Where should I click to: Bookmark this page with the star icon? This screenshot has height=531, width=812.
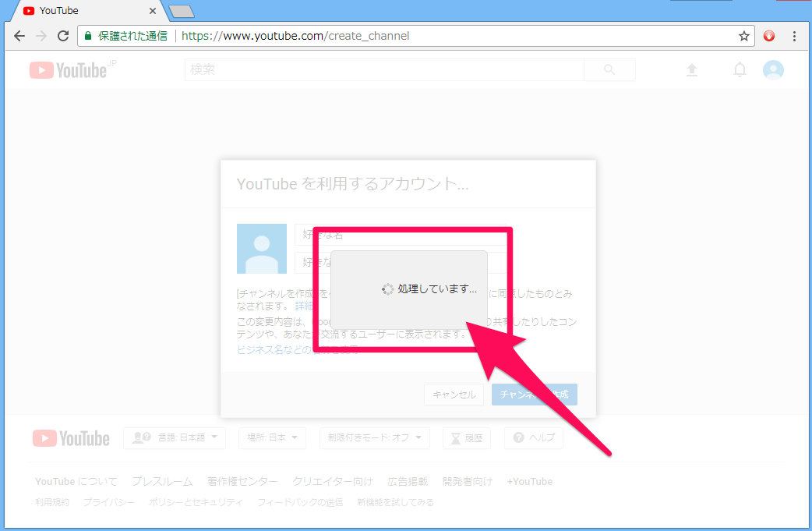coord(743,36)
